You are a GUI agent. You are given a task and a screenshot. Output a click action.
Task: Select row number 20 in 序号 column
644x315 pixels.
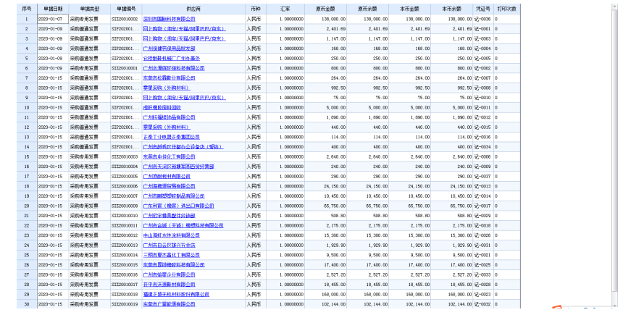point(27,206)
